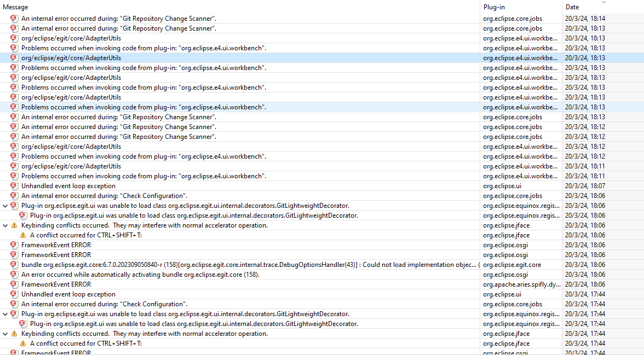Viewport: 644px width, 355px height.
Task: Click warning icon of 18:06 CTRL+SHIFT+T conflict
Action: (23, 235)
